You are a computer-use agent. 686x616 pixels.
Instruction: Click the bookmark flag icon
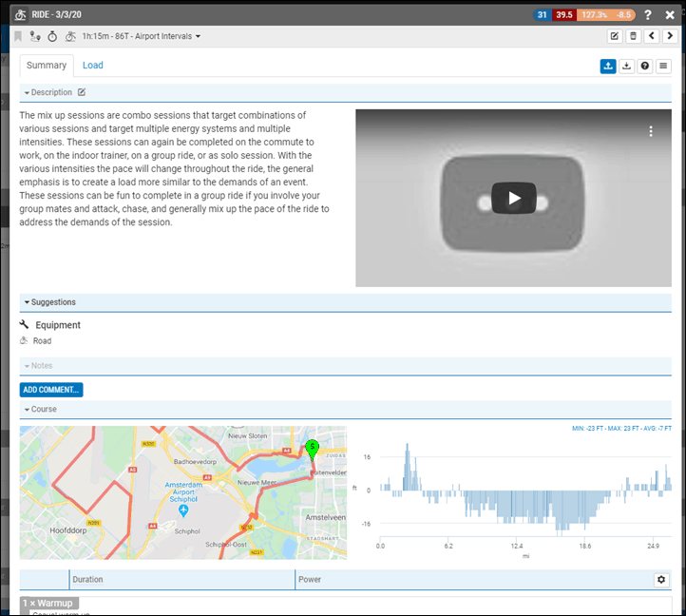click(18, 36)
